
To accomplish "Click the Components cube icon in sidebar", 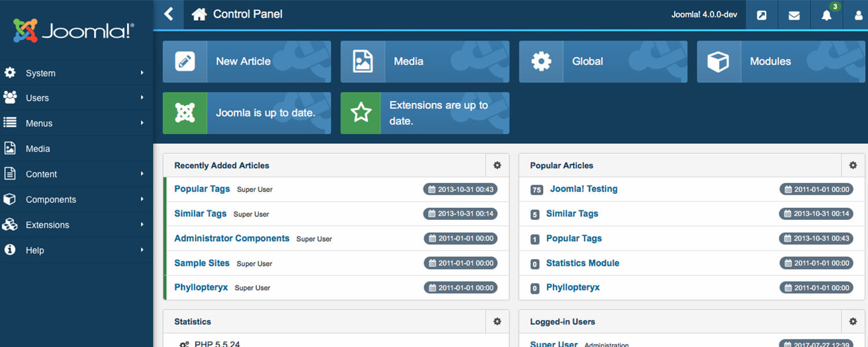I will click(x=10, y=199).
